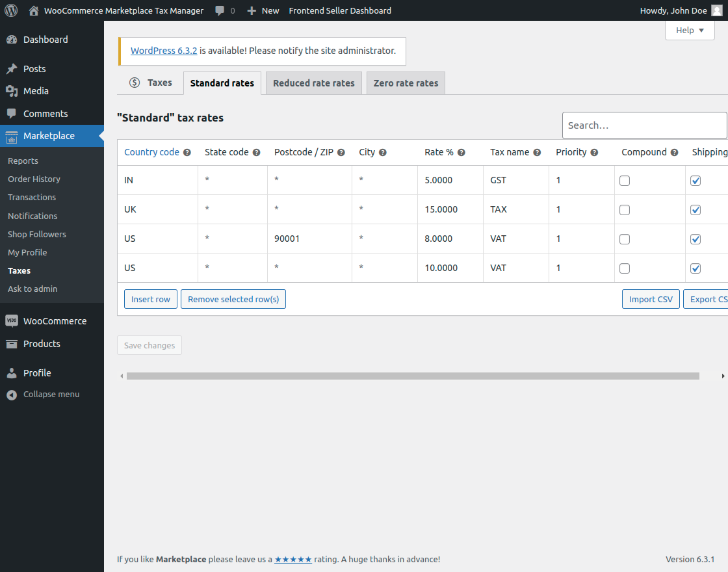728x572 pixels.
Task: Collapse the admin sidebar menu
Action: tap(10, 394)
